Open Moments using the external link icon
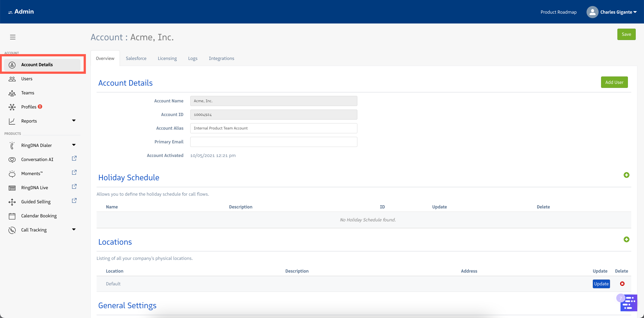This screenshot has width=644, height=318. pos(74,172)
